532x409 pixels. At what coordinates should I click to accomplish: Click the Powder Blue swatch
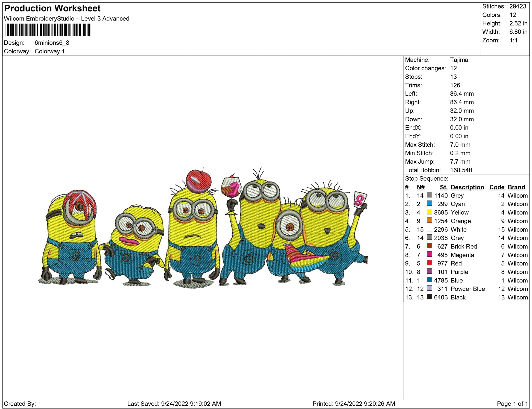pyautogui.click(x=429, y=288)
